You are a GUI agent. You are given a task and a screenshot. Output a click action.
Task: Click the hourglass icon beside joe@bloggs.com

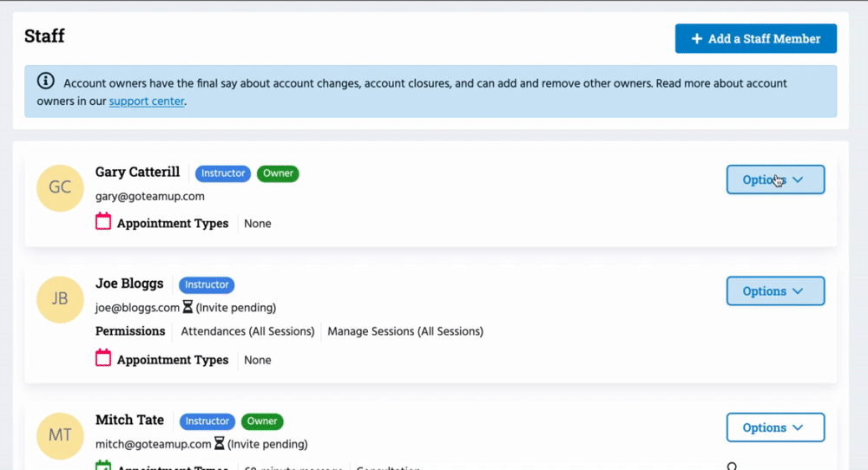click(187, 307)
